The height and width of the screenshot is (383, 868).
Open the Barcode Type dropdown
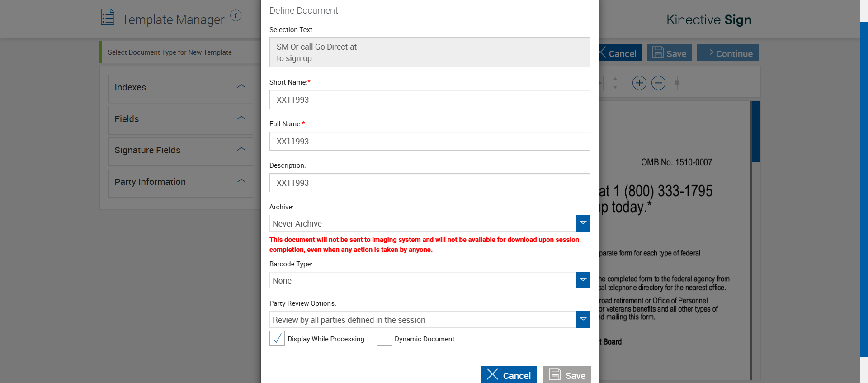[583, 280]
